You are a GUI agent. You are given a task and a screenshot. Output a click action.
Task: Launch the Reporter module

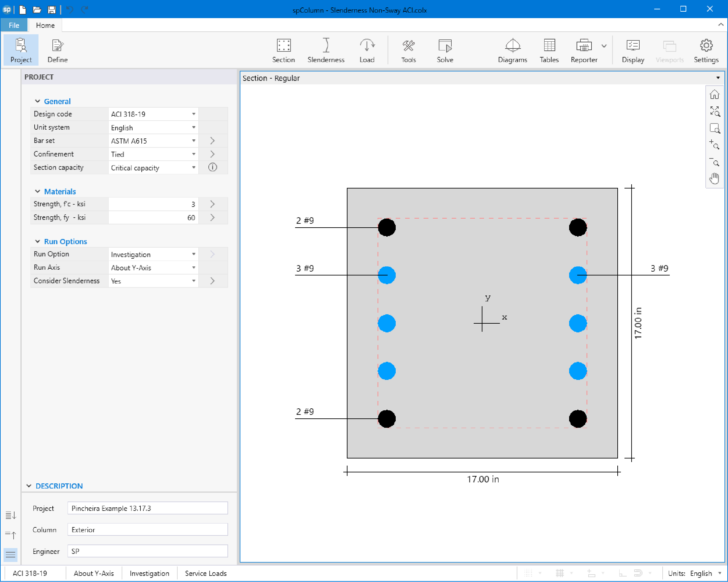pyautogui.click(x=584, y=50)
